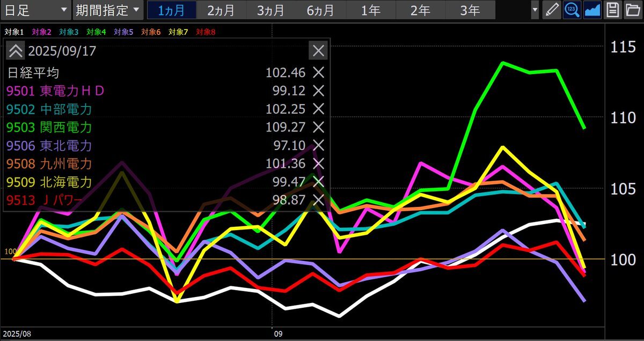Screen dimensions: 644x341
Task: Select the 1年 period tab
Action: [371, 10]
